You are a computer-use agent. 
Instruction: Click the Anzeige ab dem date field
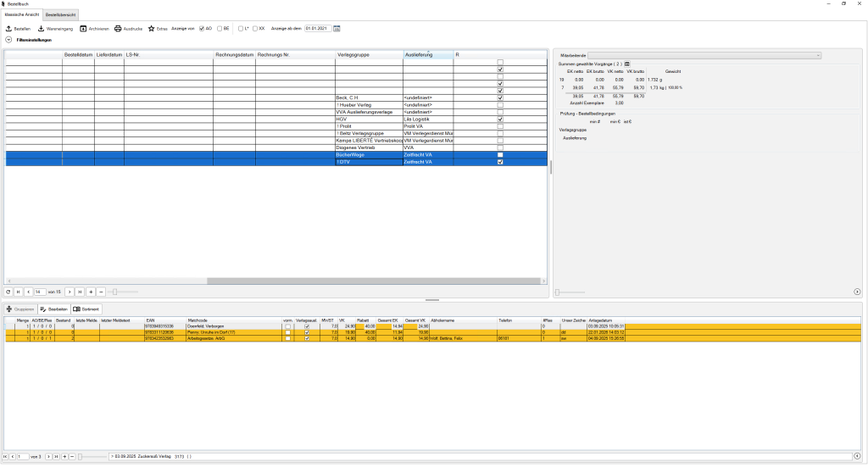(x=317, y=28)
